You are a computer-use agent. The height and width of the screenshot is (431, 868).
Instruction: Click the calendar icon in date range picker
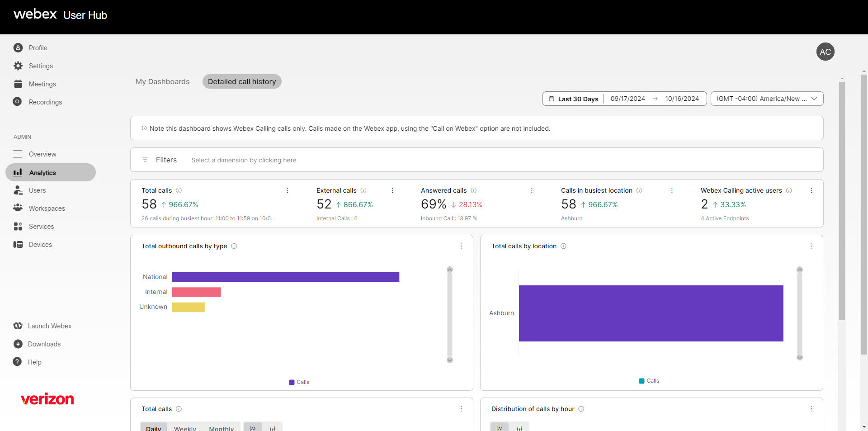(552, 99)
